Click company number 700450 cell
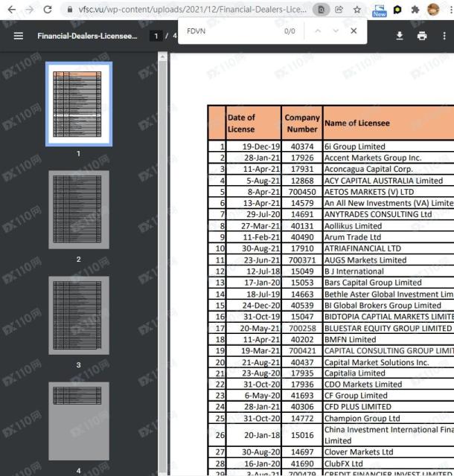Image resolution: width=454 pixels, height=476 pixels. [x=302, y=192]
